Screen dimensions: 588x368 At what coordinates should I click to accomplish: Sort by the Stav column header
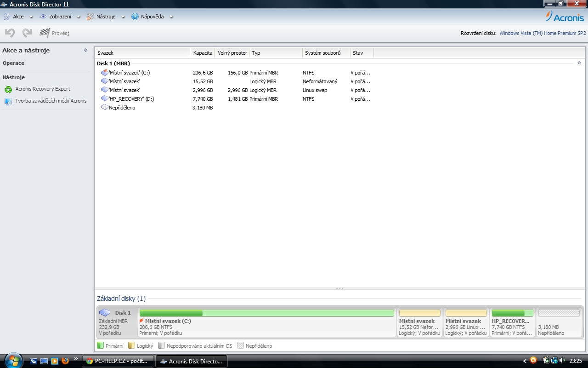coord(362,53)
